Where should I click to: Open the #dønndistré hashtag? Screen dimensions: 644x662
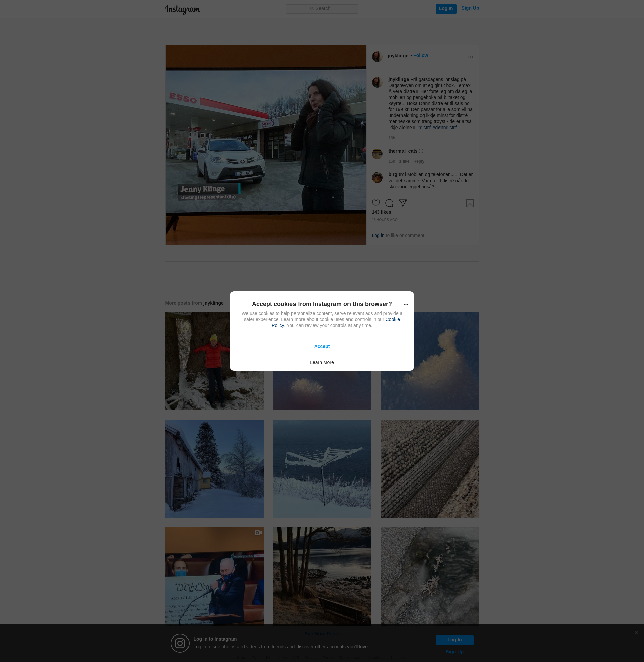coord(445,128)
